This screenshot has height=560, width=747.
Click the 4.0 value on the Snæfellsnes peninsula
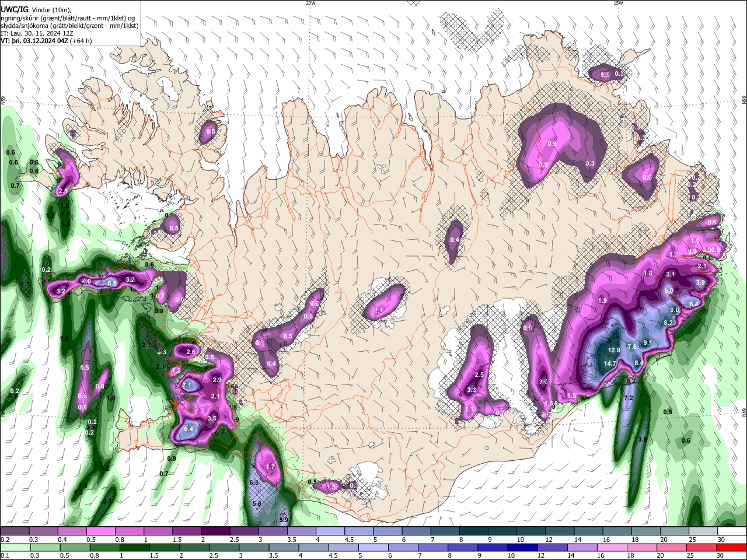click(86, 281)
